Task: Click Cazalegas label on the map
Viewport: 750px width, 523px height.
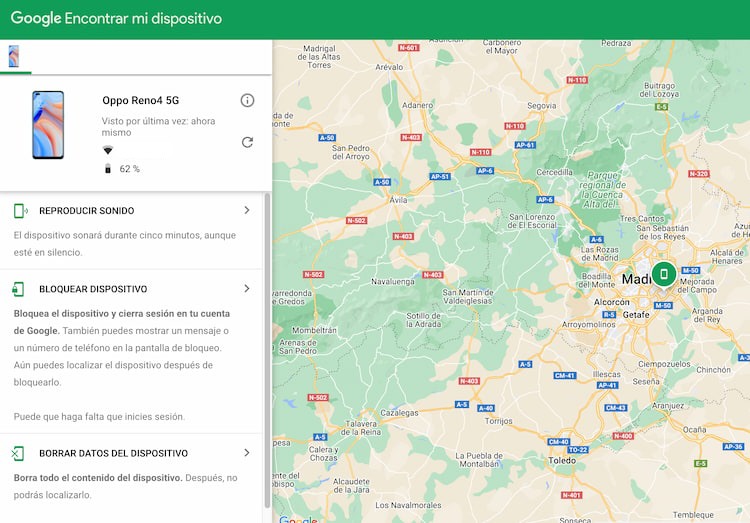Action: click(399, 413)
